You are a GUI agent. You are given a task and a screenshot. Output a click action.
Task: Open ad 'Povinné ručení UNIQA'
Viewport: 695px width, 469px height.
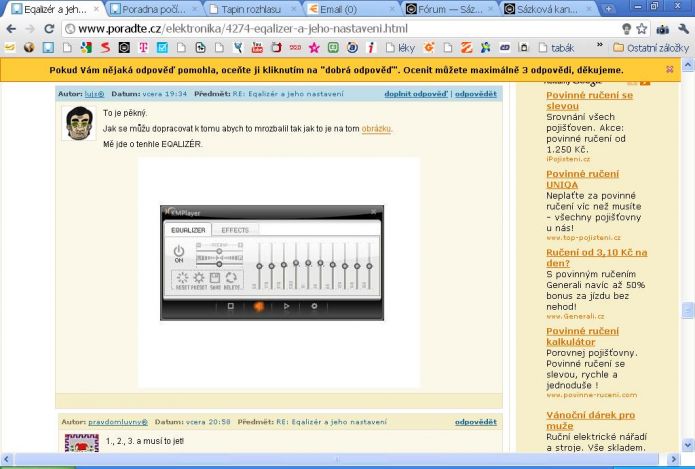click(x=582, y=179)
